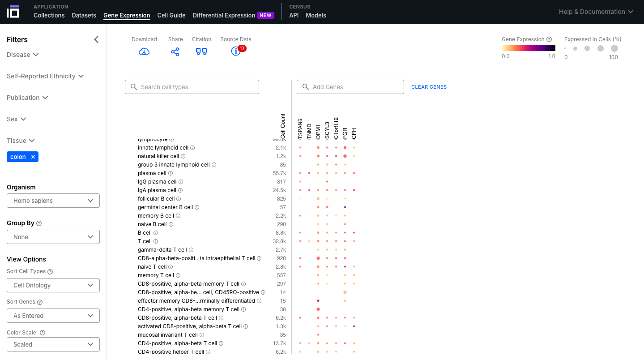Open the Help & Documentation menu
This screenshot has width=644, height=360.
596,12
